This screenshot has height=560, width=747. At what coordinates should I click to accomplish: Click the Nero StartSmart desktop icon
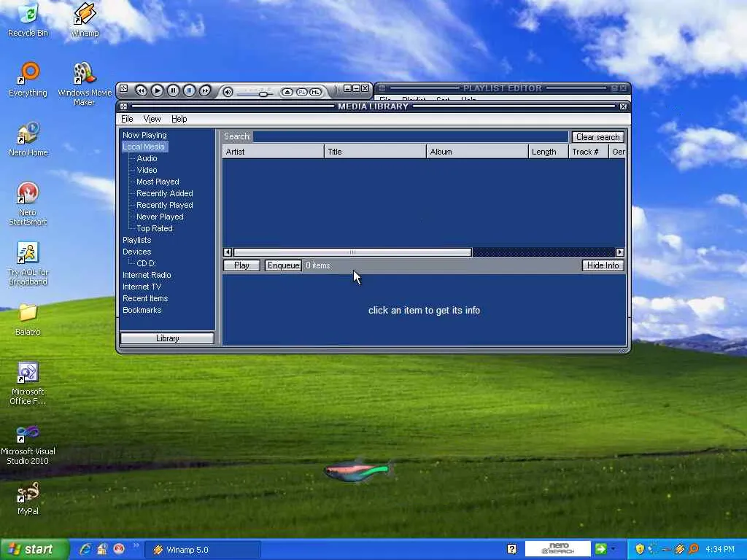28,192
